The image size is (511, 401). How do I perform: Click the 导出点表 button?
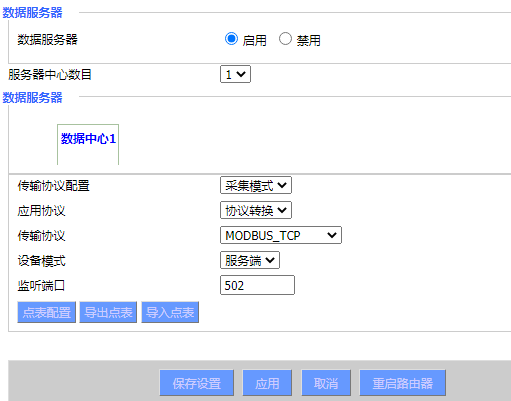point(108,312)
